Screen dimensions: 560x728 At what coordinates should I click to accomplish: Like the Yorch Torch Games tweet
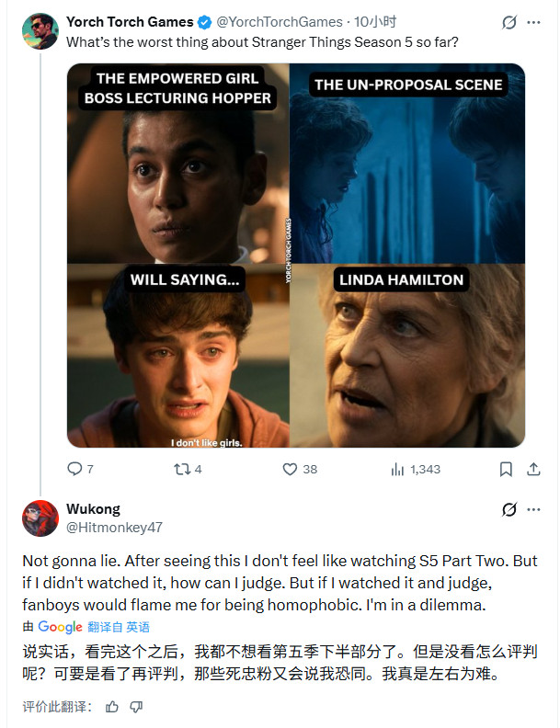[x=290, y=469]
